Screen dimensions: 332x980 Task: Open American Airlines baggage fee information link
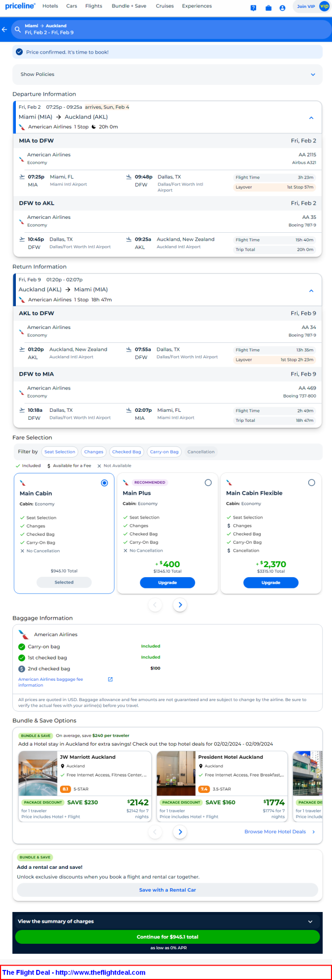pyautogui.click(x=51, y=682)
